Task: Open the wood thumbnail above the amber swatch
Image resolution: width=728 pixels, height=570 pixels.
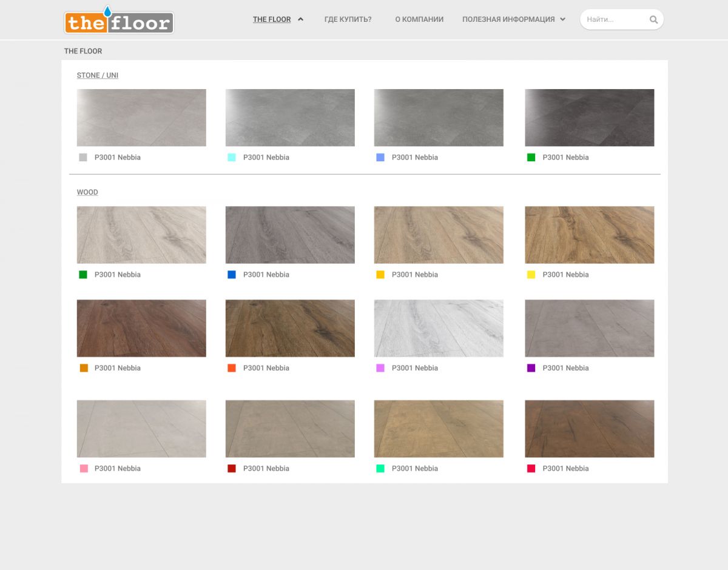Action: (439, 235)
